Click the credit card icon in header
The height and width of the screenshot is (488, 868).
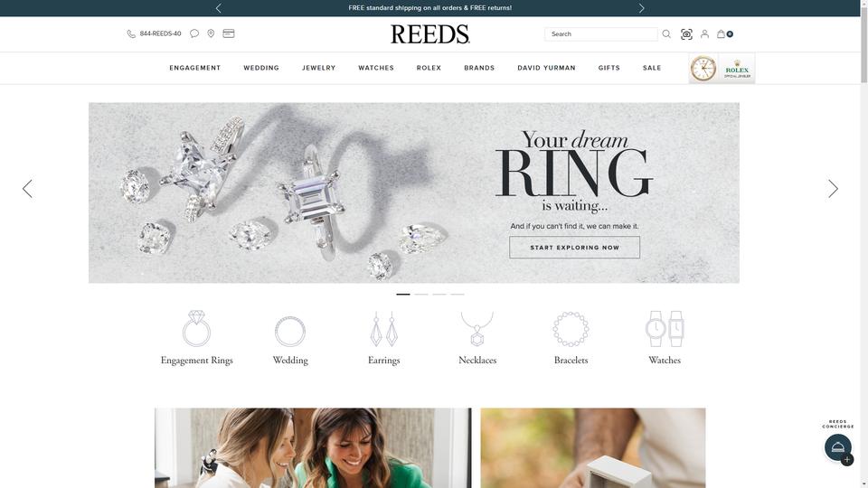(229, 33)
